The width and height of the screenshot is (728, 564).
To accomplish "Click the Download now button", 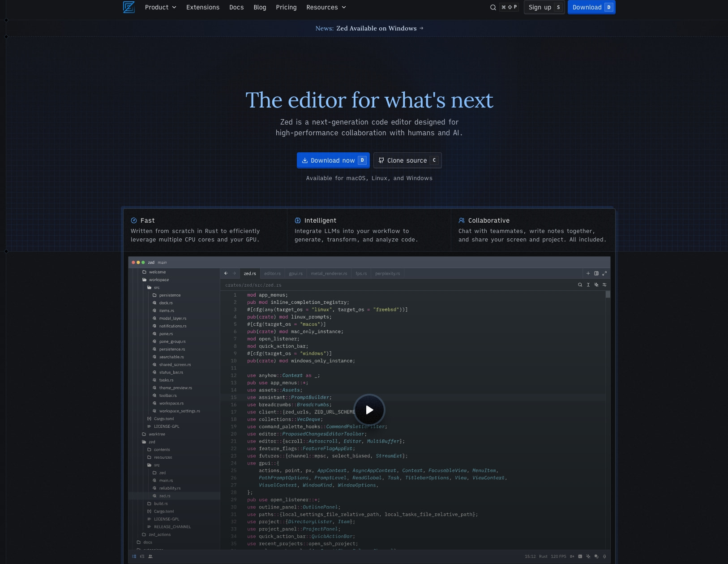I will click(333, 160).
